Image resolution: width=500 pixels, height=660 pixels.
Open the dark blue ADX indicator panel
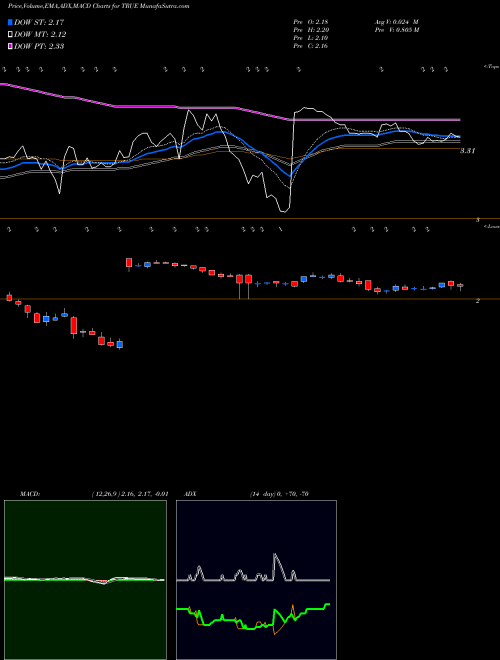click(x=256, y=580)
